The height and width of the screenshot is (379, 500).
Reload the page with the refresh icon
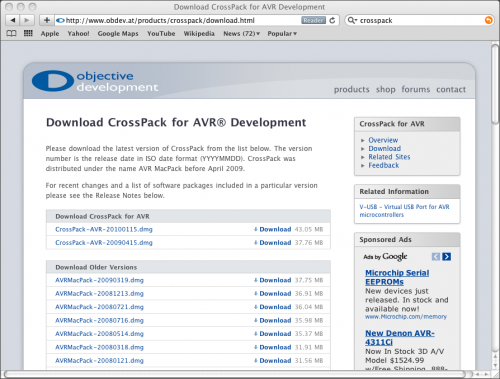click(x=332, y=20)
